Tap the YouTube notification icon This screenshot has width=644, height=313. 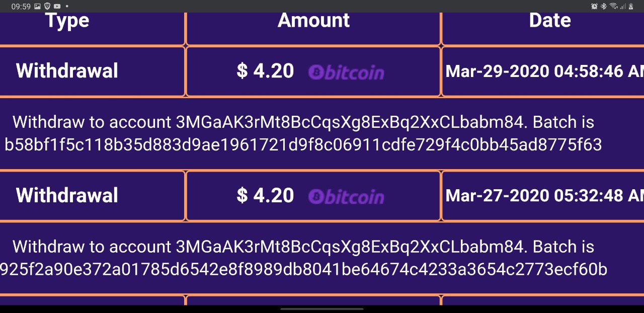[57, 6]
